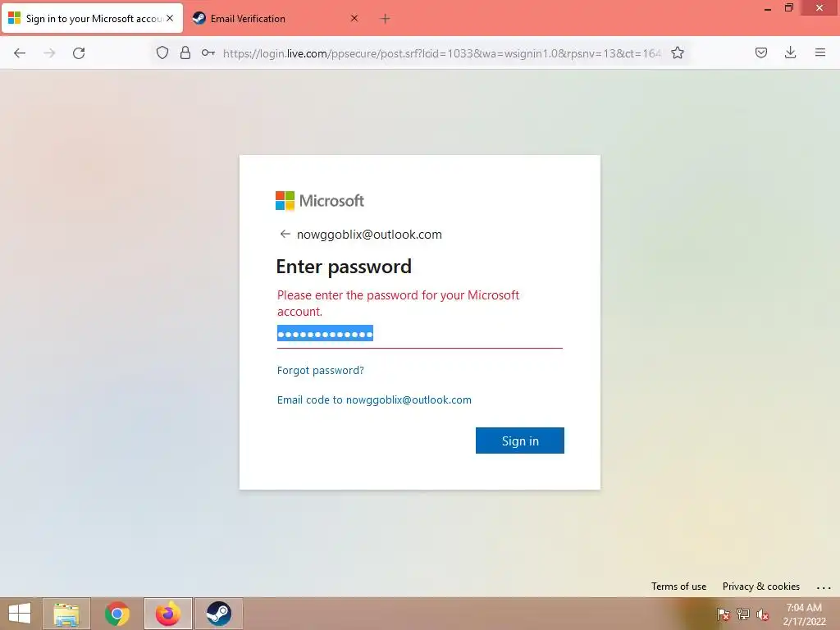Image resolution: width=840 pixels, height=630 pixels.
Task: Reload the current page
Action: click(x=79, y=53)
